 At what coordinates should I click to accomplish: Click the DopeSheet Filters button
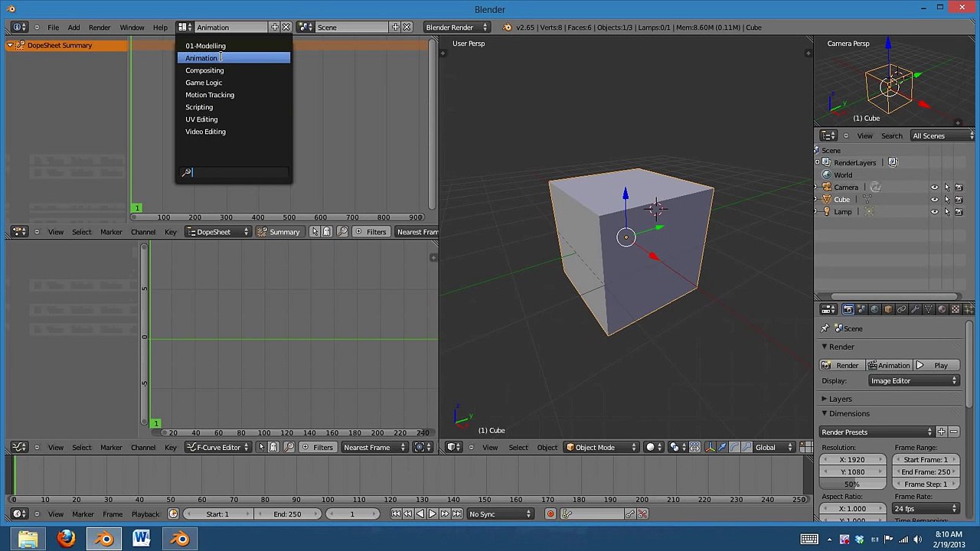pyautogui.click(x=371, y=232)
